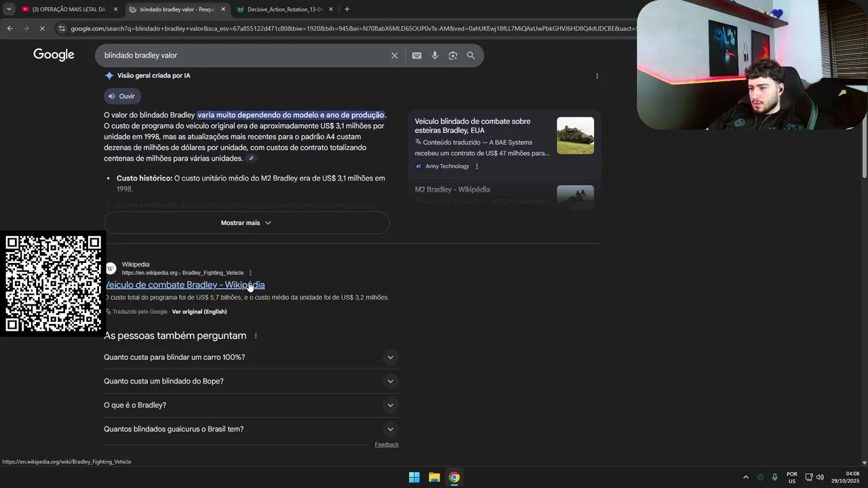This screenshot has width=868, height=488.
Task: Select the 'blindado bradley valor' tab
Action: point(176,9)
